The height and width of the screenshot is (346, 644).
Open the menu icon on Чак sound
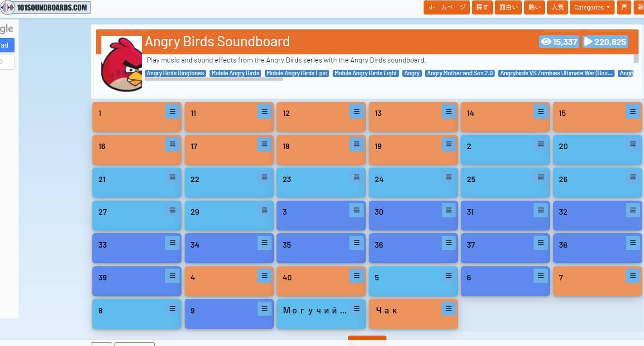448,309
